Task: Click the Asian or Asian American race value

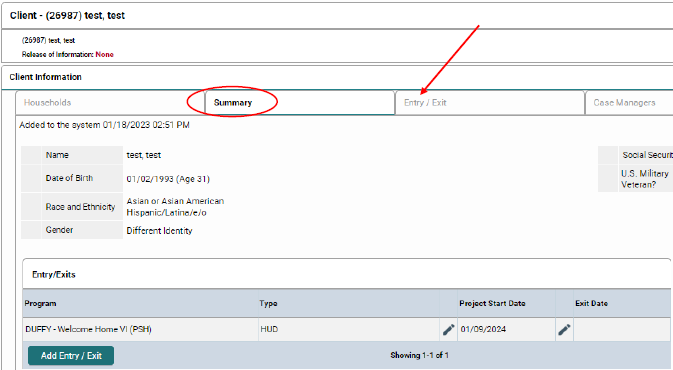Action: click(175, 201)
